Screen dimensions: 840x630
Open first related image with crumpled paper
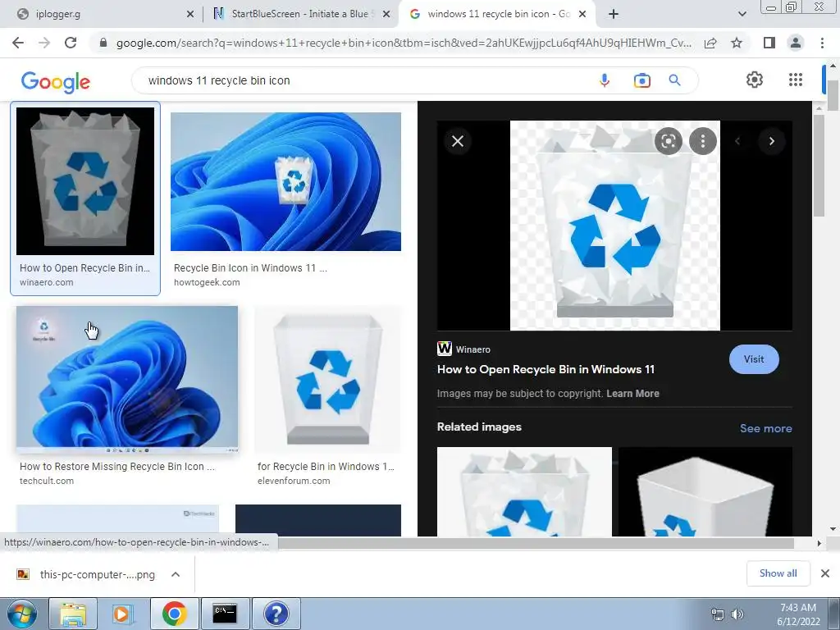[524, 492]
